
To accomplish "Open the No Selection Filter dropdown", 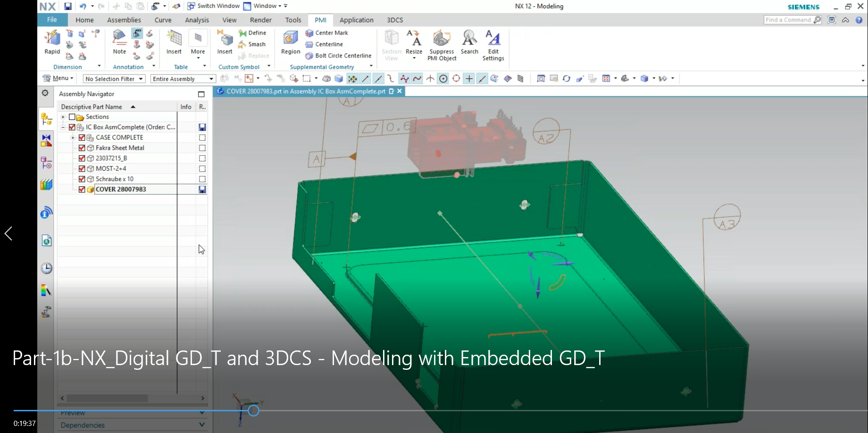I will coord(141,79).
